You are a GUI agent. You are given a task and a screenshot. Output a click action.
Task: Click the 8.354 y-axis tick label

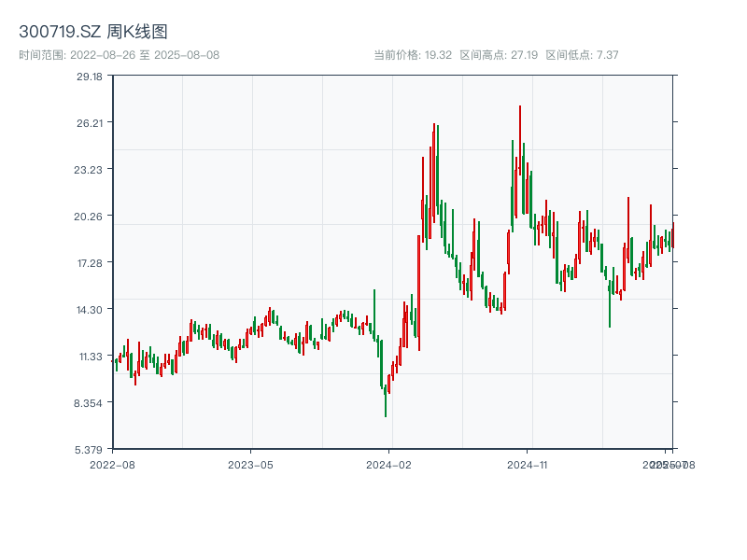coord(90,403)
